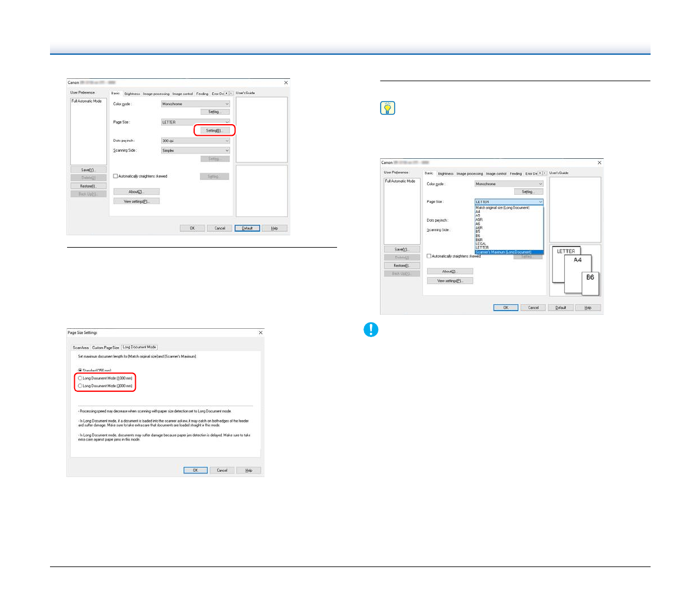Select Full Automatic Mode in the right dialog's list

click(x=400, y=181)
